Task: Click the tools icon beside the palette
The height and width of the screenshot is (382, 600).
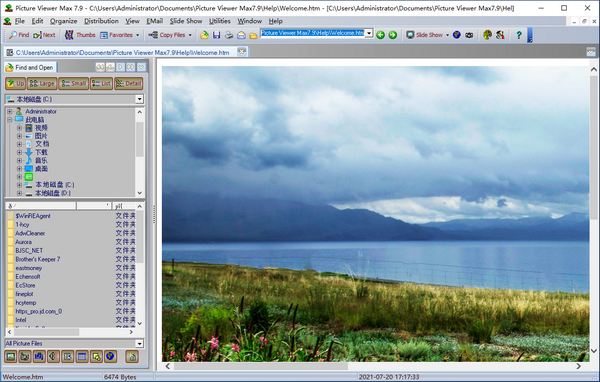Action: point(500,35)
